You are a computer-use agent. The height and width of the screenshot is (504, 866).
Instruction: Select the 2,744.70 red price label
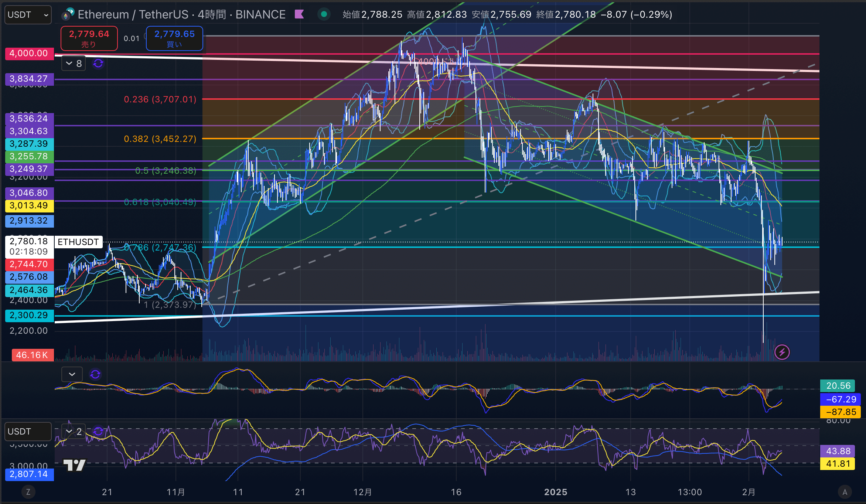29,265
